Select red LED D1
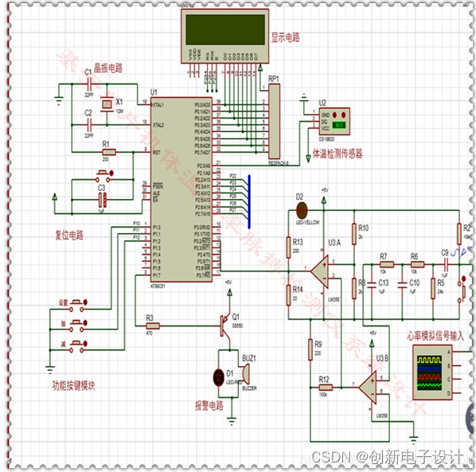The image size is (476, 472). [219, 377]
